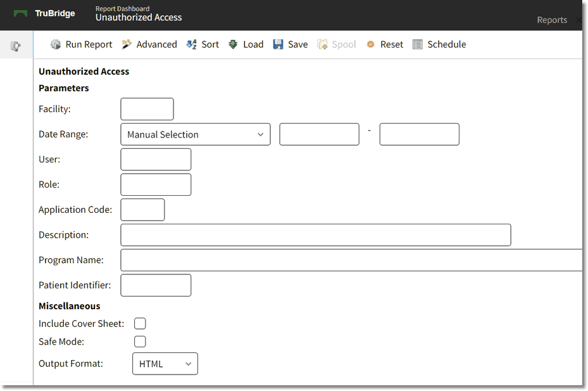Load a saved report
The width and height of the screenshot is (588, 391).
[x=246, y=44]
